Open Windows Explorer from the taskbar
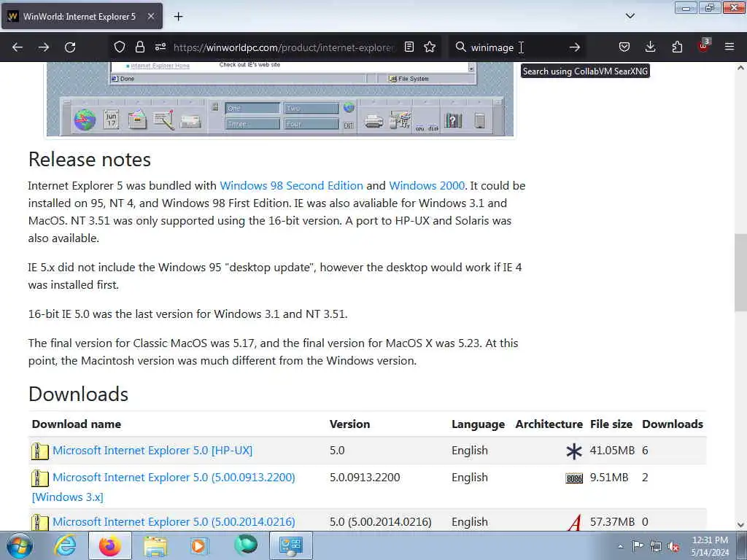 coord(155,545)
